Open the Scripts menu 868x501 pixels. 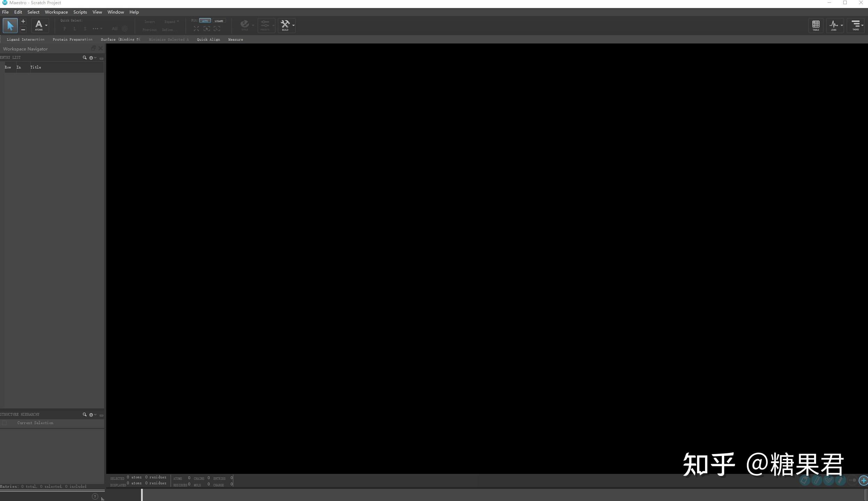coord(80,12)
